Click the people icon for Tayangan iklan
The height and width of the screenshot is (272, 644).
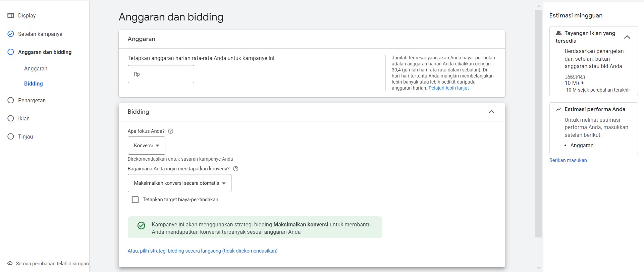558,33
